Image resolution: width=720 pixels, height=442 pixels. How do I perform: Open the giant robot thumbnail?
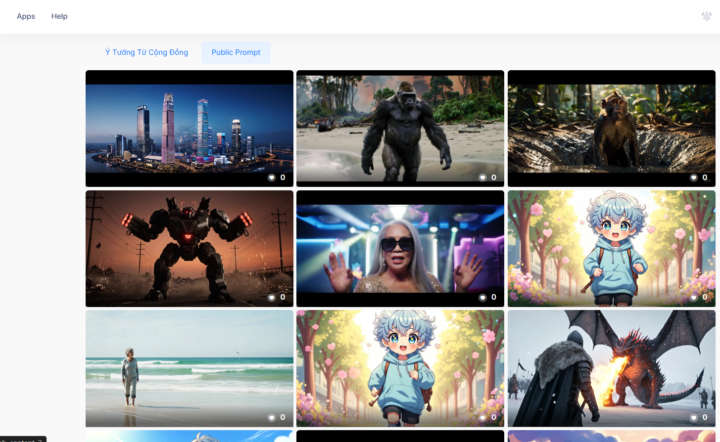click(x=189, y=248)
